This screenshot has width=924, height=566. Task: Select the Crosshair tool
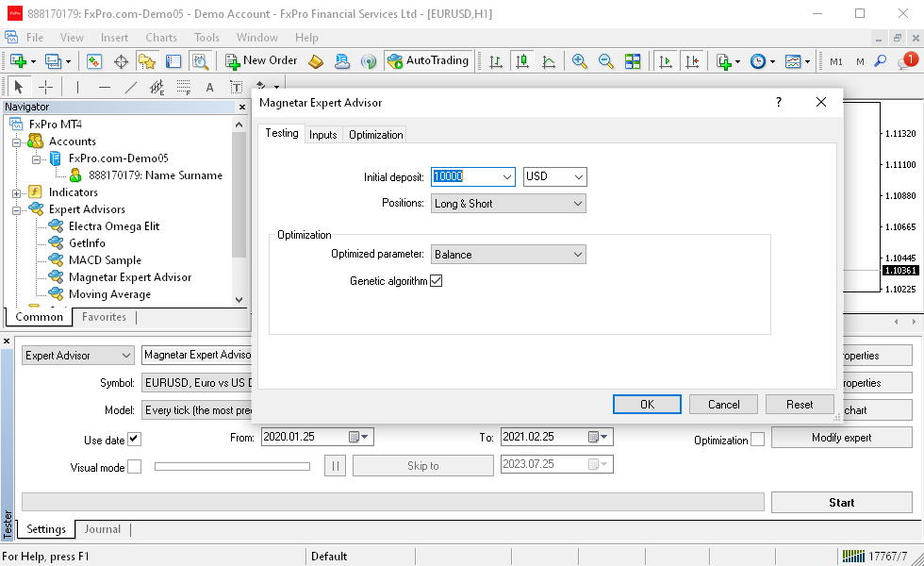[x=45, y=87]
